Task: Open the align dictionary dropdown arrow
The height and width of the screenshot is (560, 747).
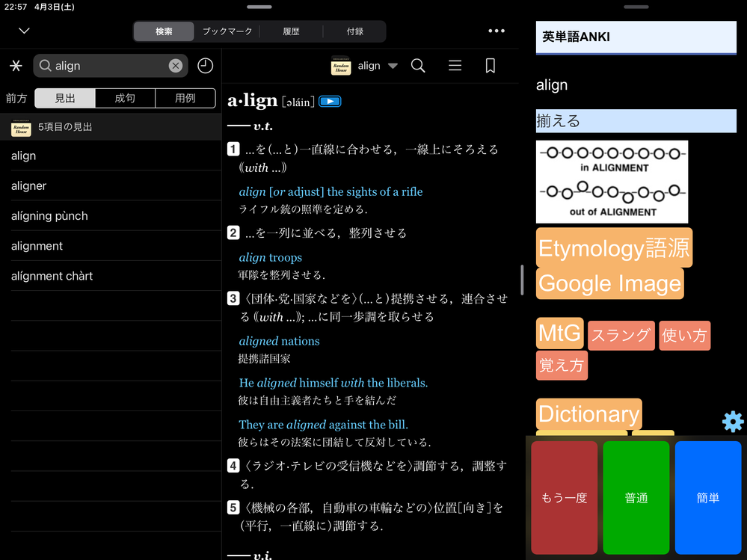Action: pos(393,67)
